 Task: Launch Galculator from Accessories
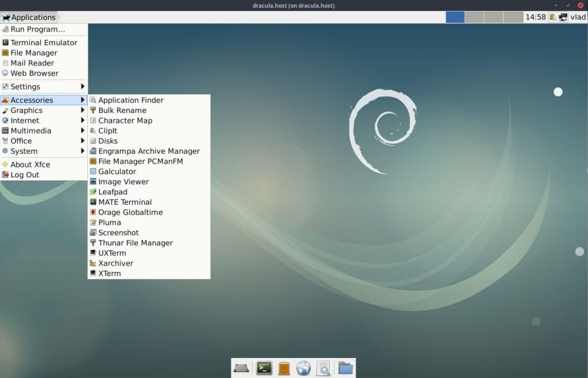[149, 172]
